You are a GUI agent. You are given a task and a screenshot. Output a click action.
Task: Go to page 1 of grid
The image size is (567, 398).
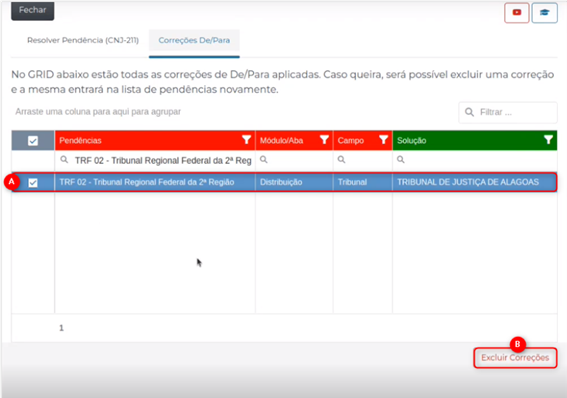(61, 328)
